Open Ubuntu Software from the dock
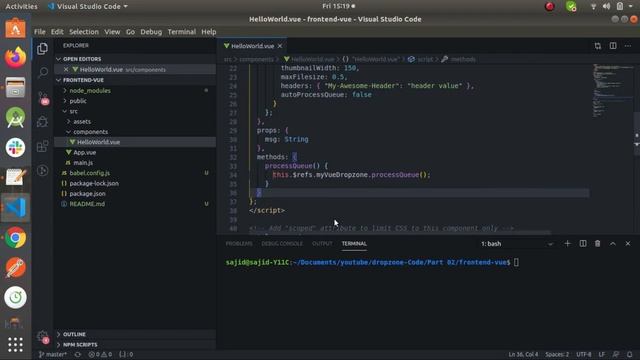The image size is (640, 360). (15, 28)
